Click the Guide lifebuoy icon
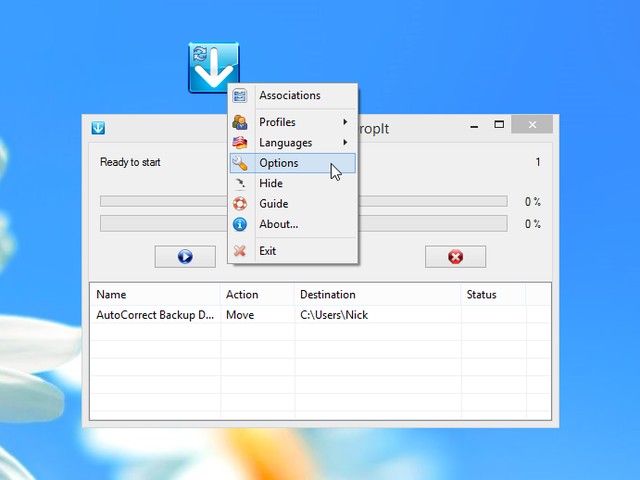This screenshot has height=480, width=640. pyautogui.click(x=240, y=204)
